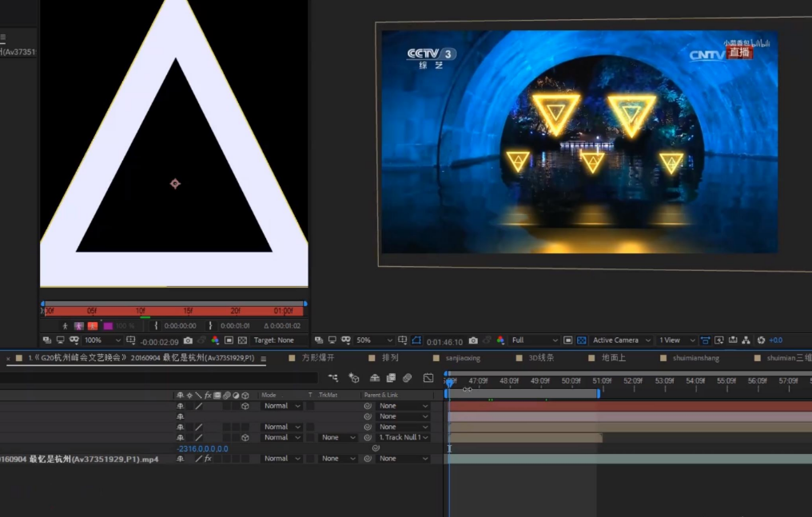Click the parent pick whip on first layer
Image resolution: width=812 pixels, height=517 pixels.
368,406
